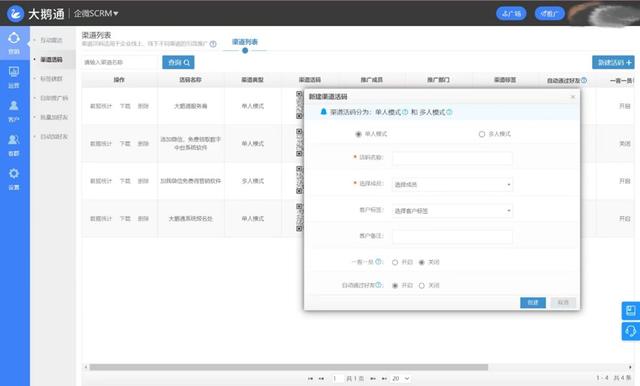Viewport: 640px width, 386px height.
Task: Click the grey 取消 button in dialog
Action: [x=563, y=302]
